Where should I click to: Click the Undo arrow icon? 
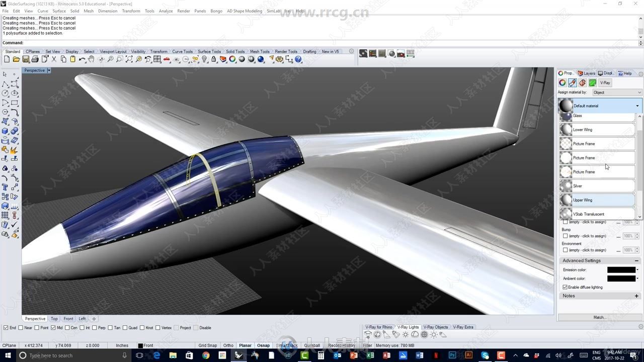pyautogui.click(x=82, y=59)
